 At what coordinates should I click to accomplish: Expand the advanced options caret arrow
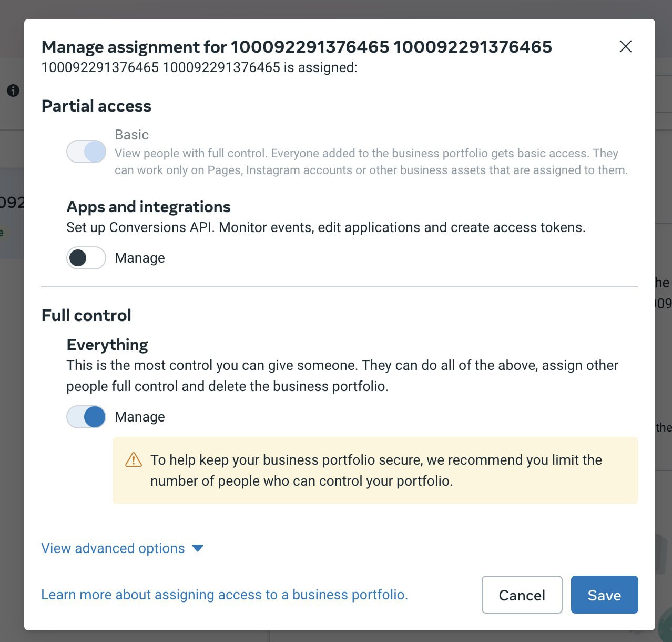[198, 548]
